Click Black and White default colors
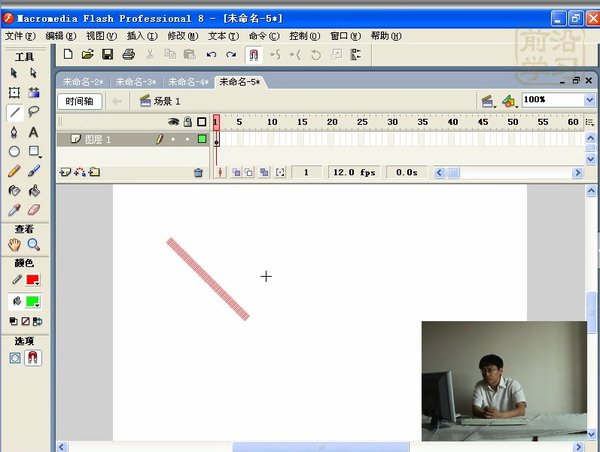The image size is (600, 452). pyautogui.click(x=13, y=321)
